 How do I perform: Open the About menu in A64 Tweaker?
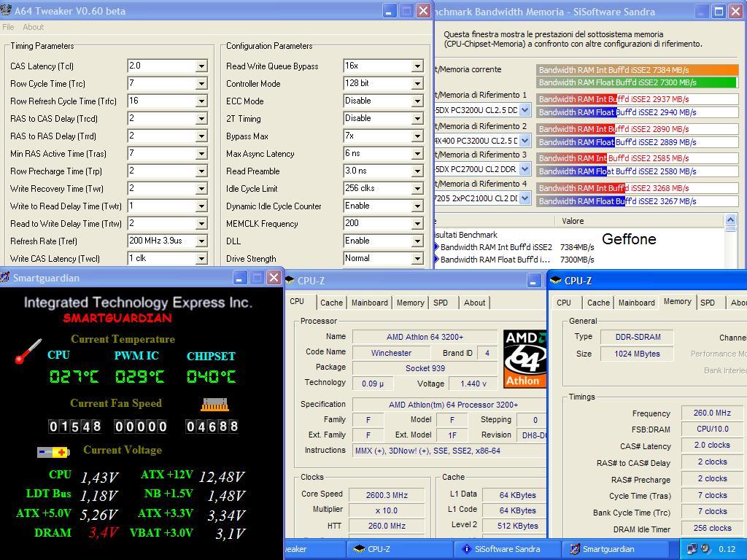coord(34,27)
